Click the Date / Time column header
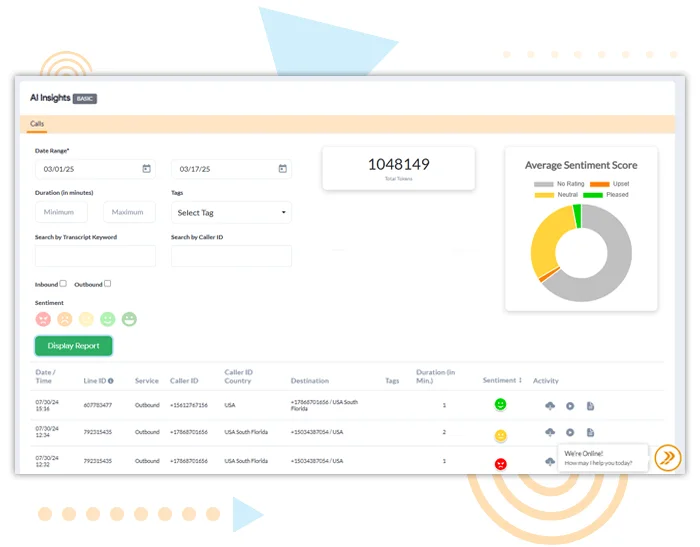The image size is (700, 547). [45, 376]
